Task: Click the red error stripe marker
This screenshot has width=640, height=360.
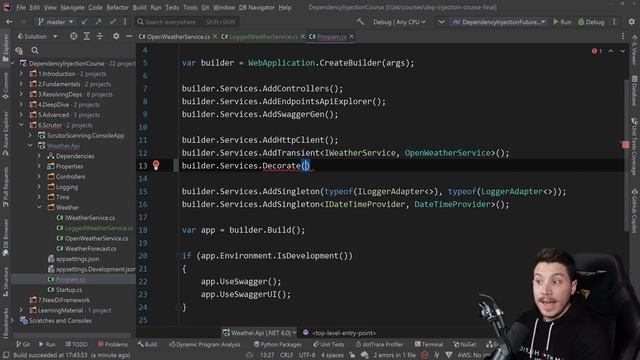Action: point(625,144)
